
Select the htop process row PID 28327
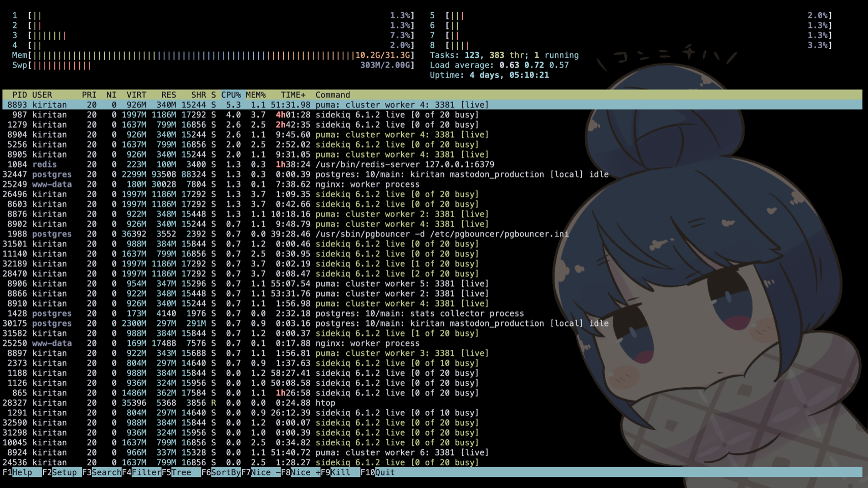point(432,403)
